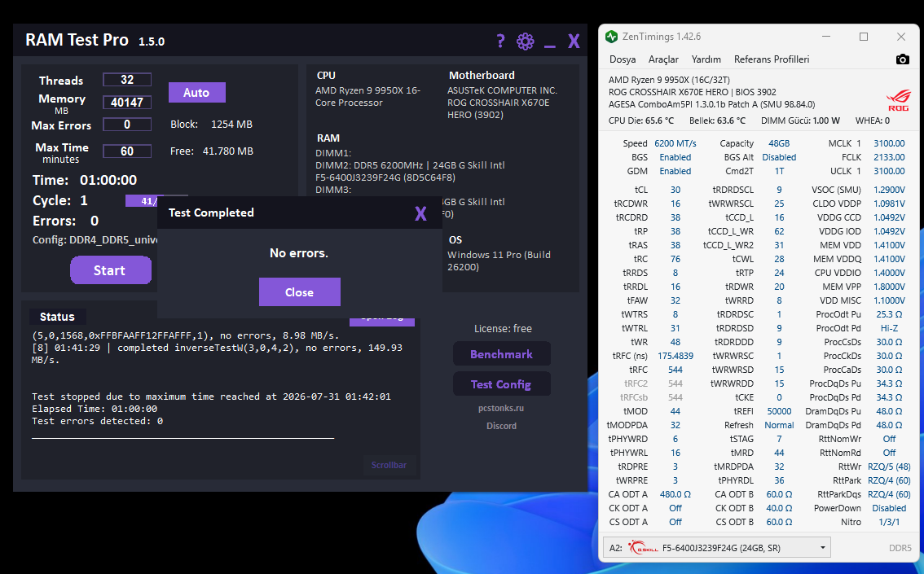This screenshot has width=924, height=574.
Task: Open Referans Profilleri menu
Action: click(772, 59)
